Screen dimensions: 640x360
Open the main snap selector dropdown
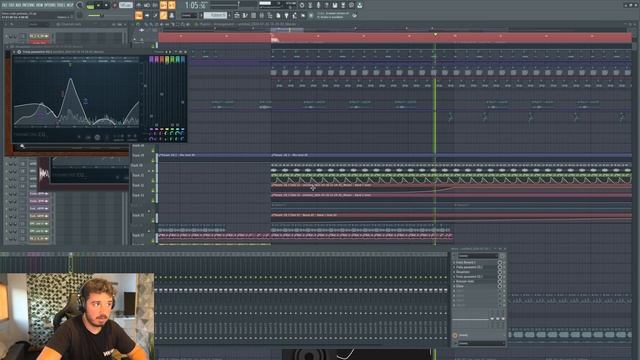(190, 16)
